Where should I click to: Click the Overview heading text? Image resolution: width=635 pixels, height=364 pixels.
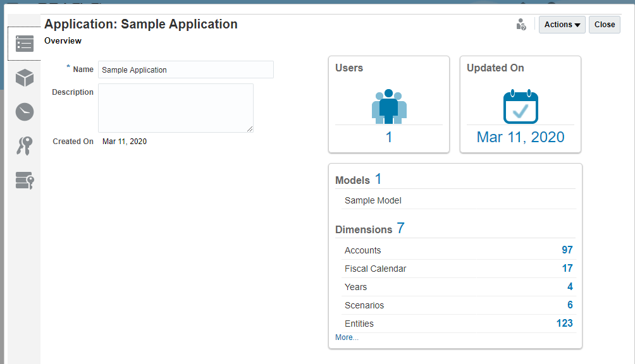click(63, 41)
